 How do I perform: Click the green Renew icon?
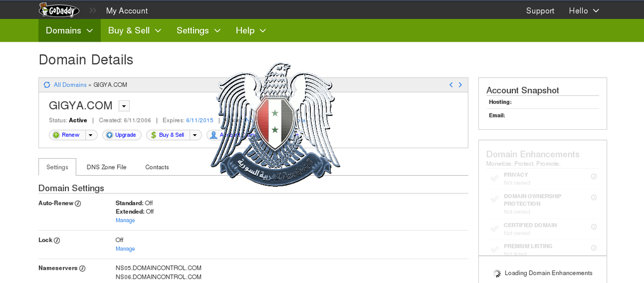[56, 135]
